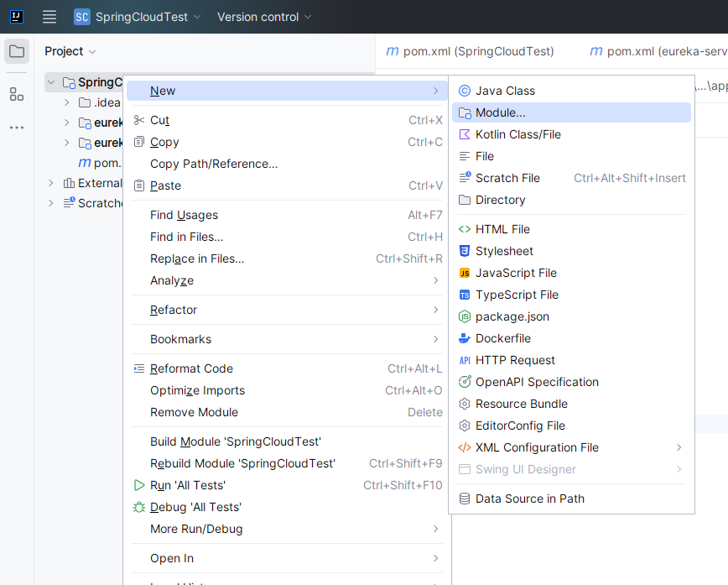This screenshot has width=728, height=585.
Task: Choose Dockerfile from the New submenu
Action: click(x=502, y=338)
